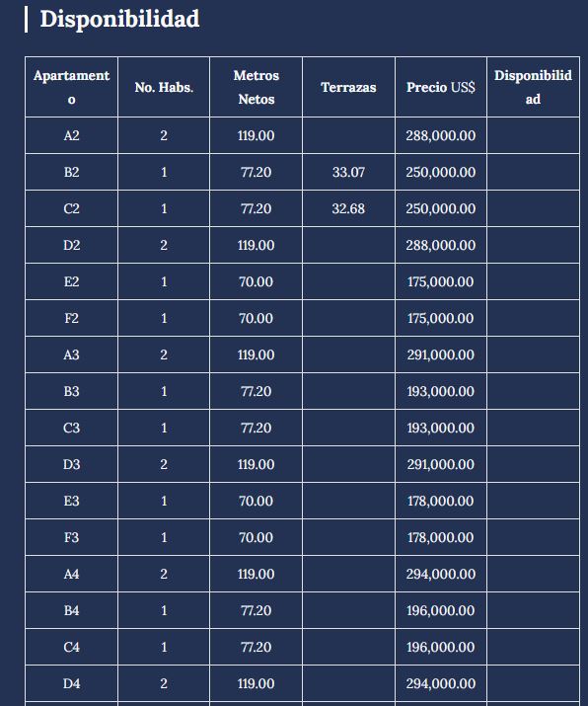The height and width of the screenshot is (706, 588).
Task: Click apartment F3 cell
Action: (x=72, y=537)
